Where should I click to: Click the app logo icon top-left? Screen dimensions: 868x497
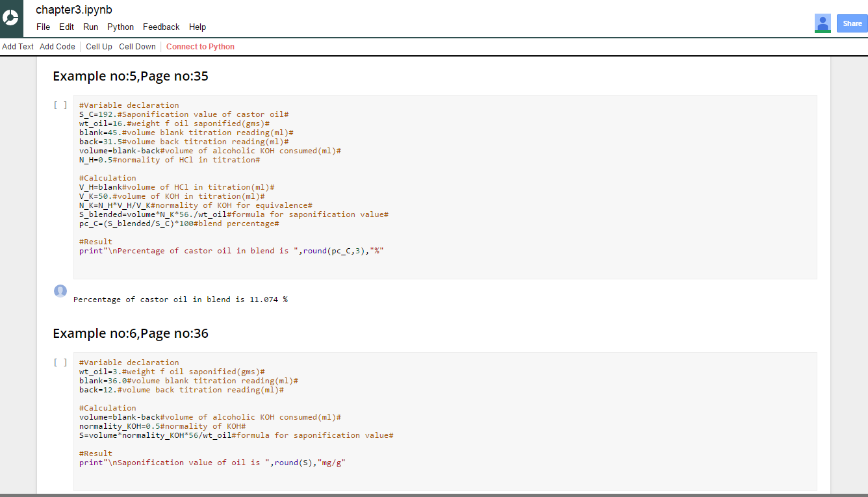click(x=12, y=18)
